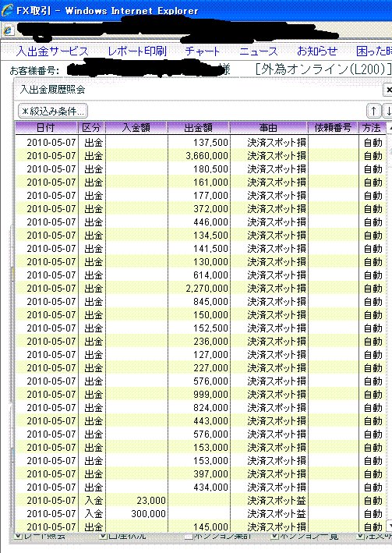Open the チャート menu
This screenshot has width=392, height=553.
pyautogui.click(x=203, y=51)
